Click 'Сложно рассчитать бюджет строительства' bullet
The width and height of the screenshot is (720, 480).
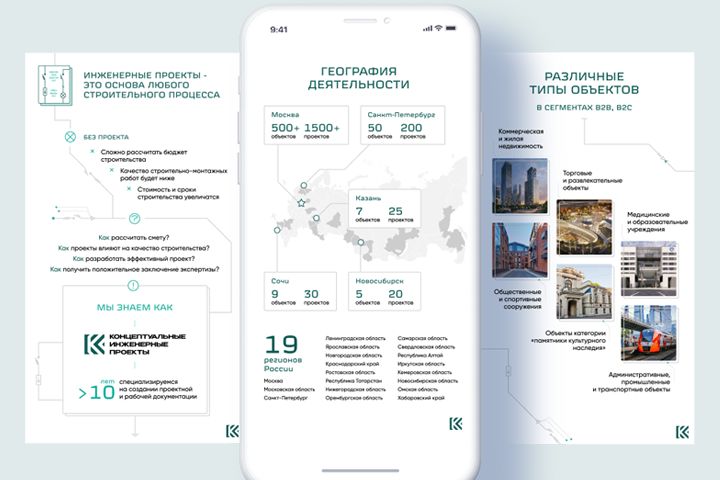pos(144,156)
